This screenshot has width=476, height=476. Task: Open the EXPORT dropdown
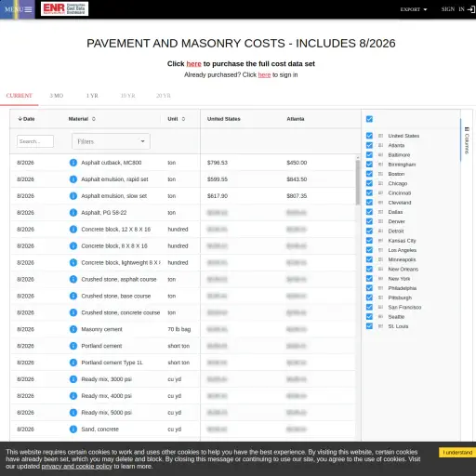pyautogui.click(x=414, y=9)
